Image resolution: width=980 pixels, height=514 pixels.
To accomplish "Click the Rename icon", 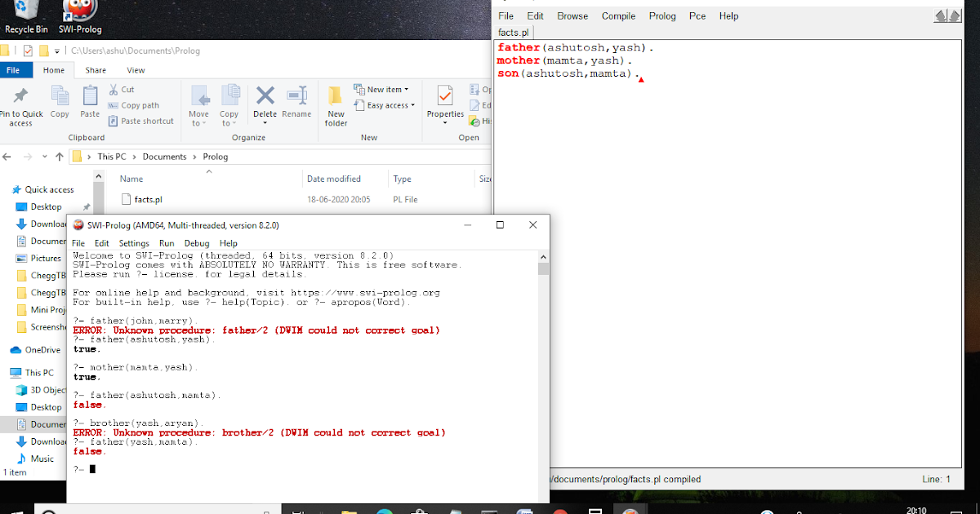I will (296, 103).
